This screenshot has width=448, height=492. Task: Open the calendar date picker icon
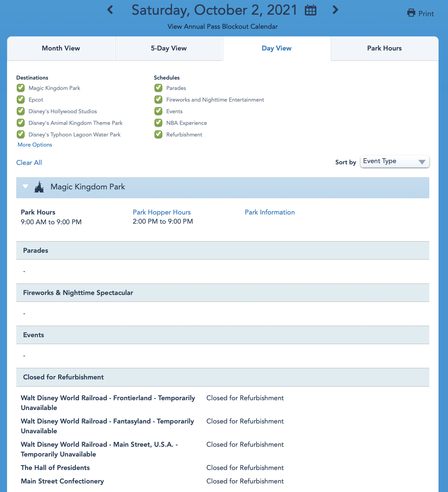(x=311, y=10)
